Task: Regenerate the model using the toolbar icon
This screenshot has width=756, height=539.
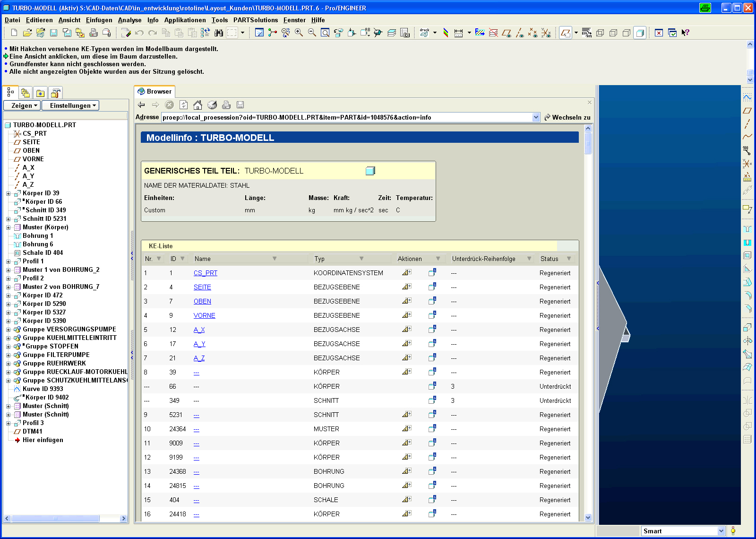Action: [x=206, y=33]
